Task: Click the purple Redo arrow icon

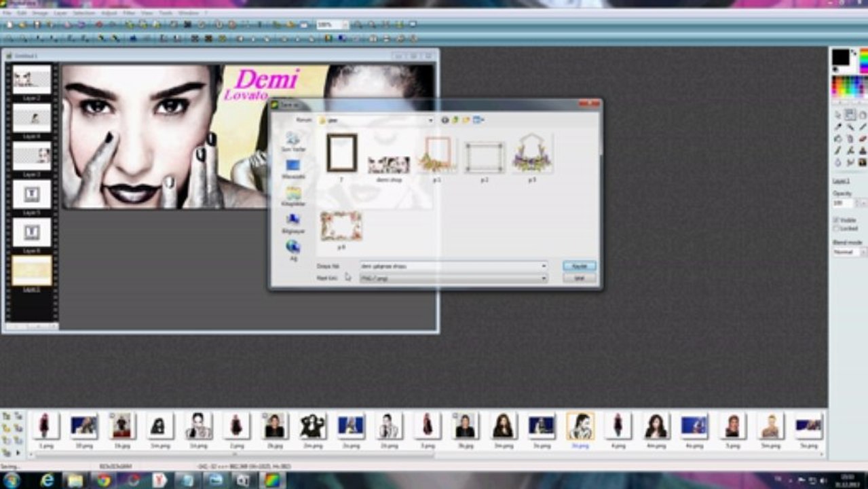Action: tap(81, 24)
